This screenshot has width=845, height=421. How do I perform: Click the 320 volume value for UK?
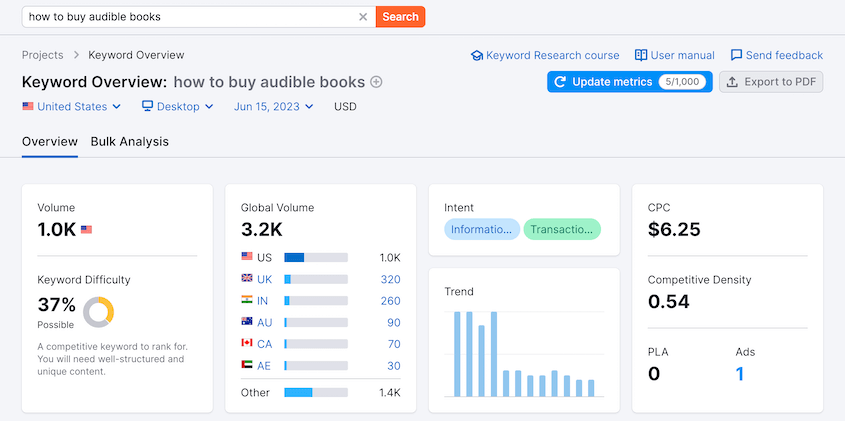click(x=391, y=279)
